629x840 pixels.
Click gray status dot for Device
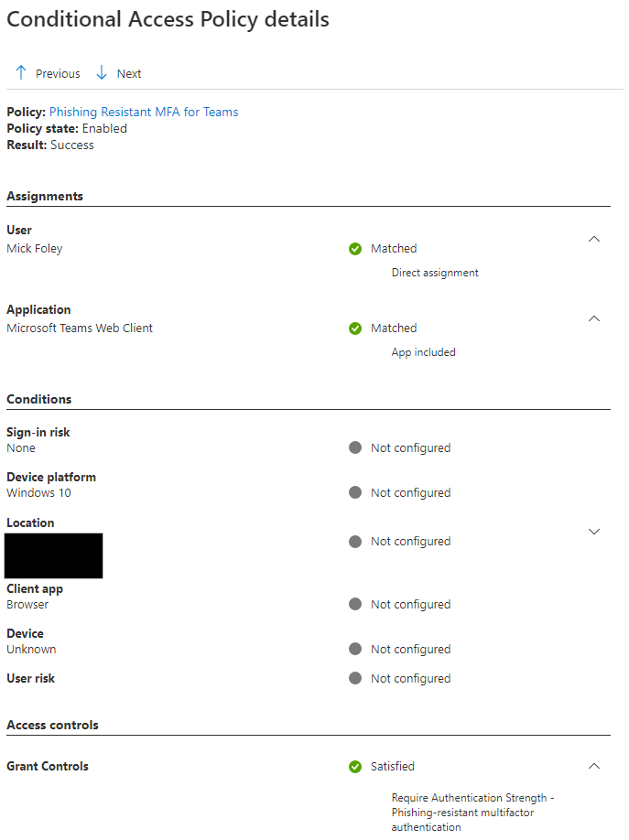[355, 650]
